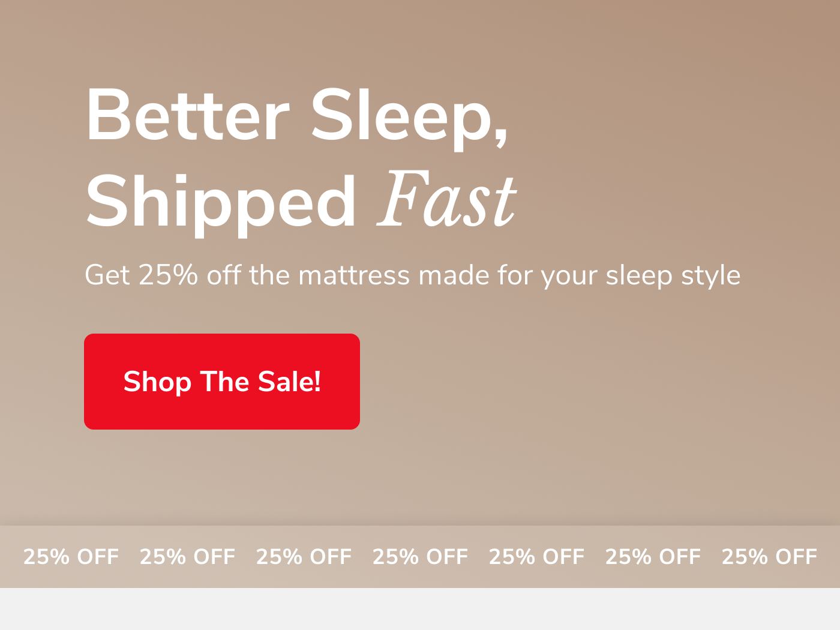The height and width of the screenshot is (630, 840).
Task: Select the fifth 25% OFF banner label
Action: click(537, 557)
